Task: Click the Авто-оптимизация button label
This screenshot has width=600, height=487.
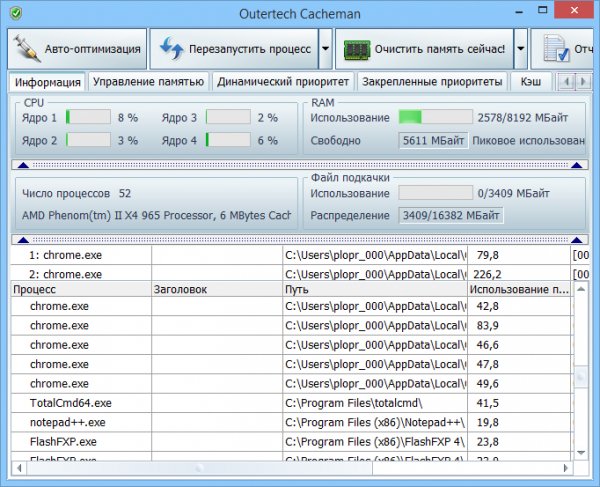Action: point(93,49)
